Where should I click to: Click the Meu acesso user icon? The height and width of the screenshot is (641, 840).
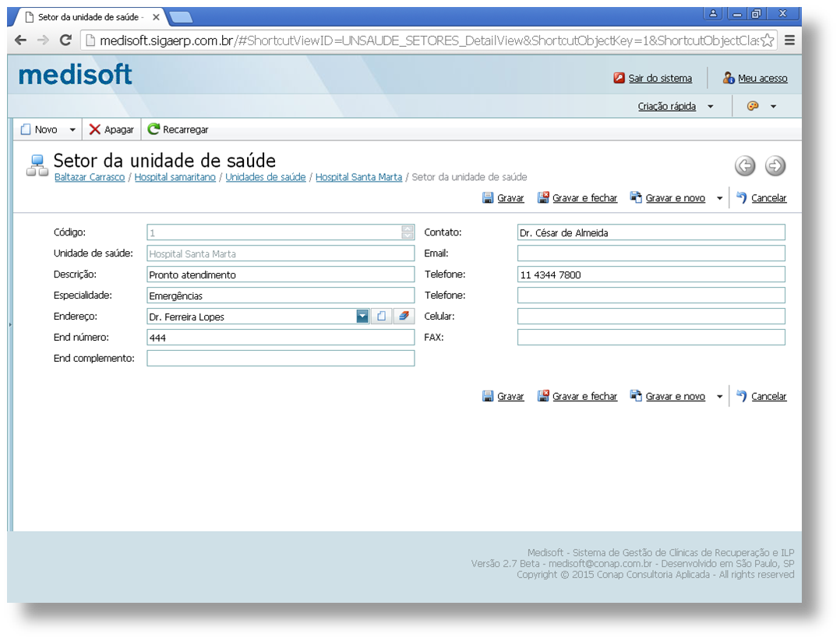(x=728, y=78)
